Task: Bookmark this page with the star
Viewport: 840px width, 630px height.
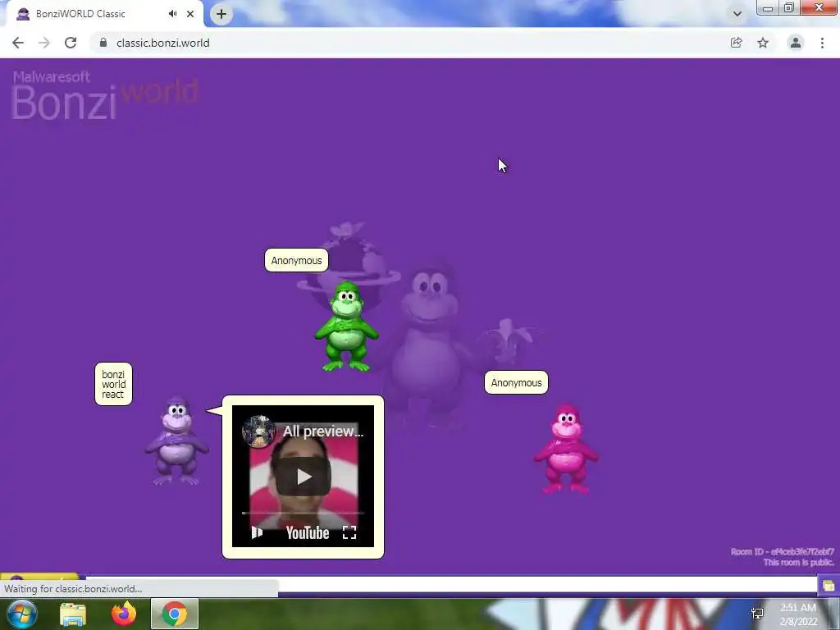Action: coord(763,43)
